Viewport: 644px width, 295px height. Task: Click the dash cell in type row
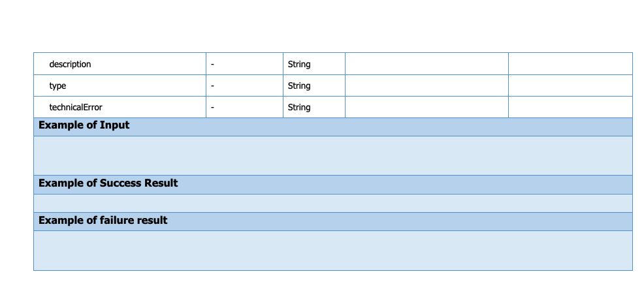[x=213, y=86]
